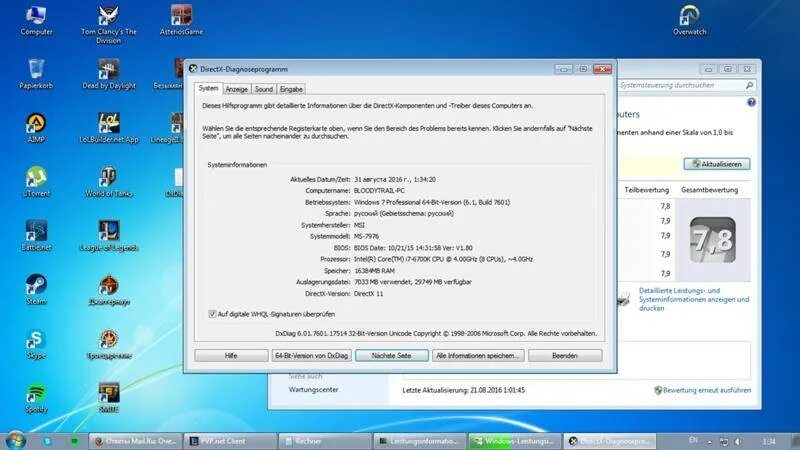Viewport: 800px width, 450px height.
Task: Launch League of Legends shortcut
Action: (109, 236)
